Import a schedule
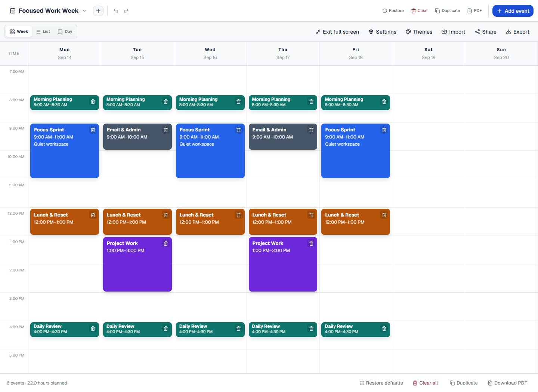 (x=453, y=32)
